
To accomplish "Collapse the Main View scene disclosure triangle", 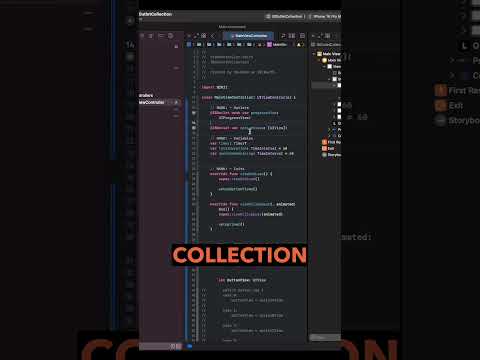I will click(314, 54).
